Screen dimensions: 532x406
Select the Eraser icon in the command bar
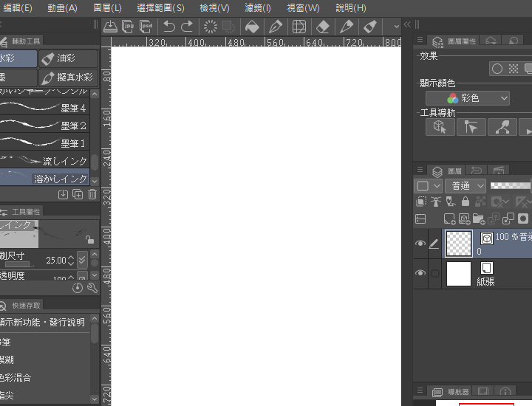pyautogui.click(x=322, y=27)
